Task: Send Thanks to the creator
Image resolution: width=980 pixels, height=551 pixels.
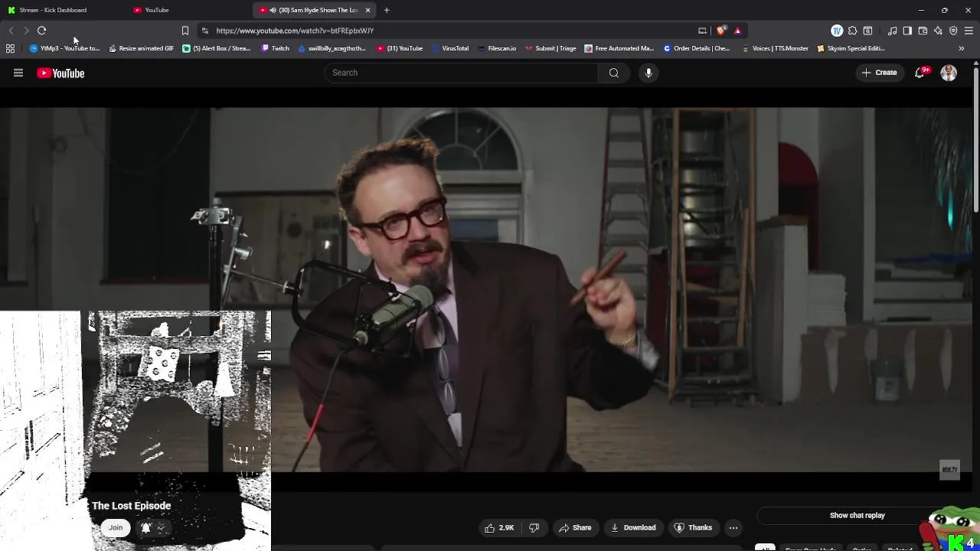Action: tap(693, 527)
